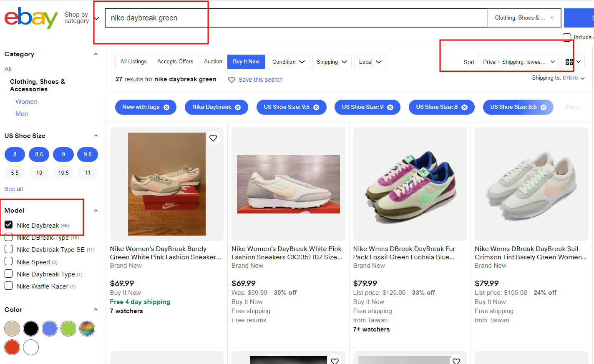
Task: Change the Shipping to 07670 zip code
Action: coord(574,78)
